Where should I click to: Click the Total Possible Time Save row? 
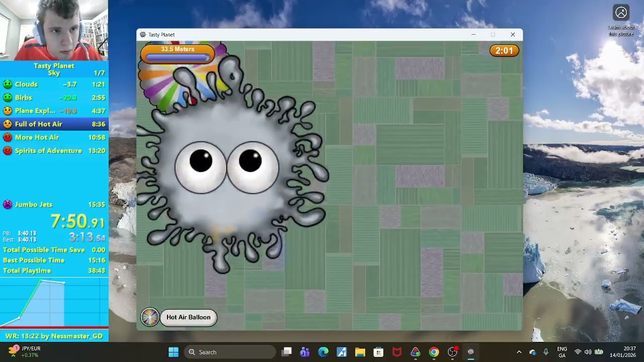(x=54, y=250)
